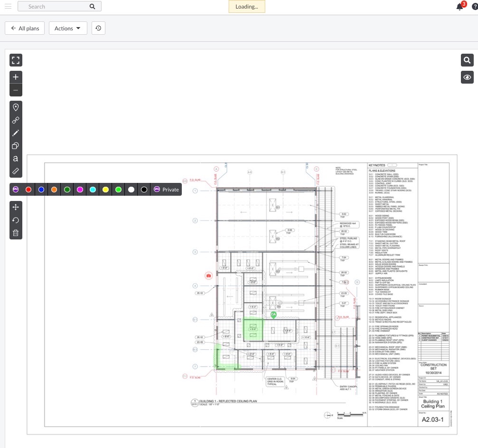
Task: Select the ruler measurement tool
Action: pos(16,171)
